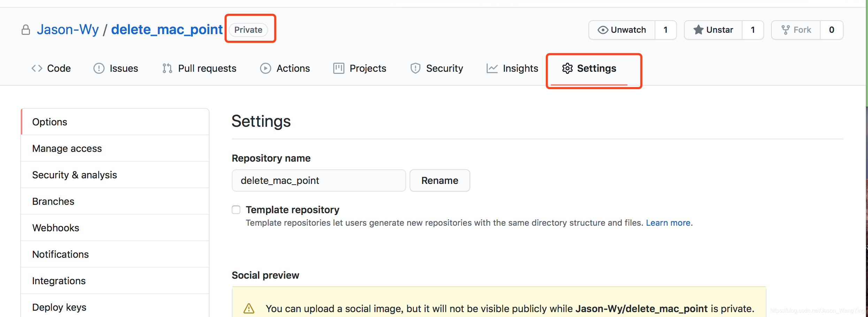Select Options in the settings sidebar

[115, 122]
